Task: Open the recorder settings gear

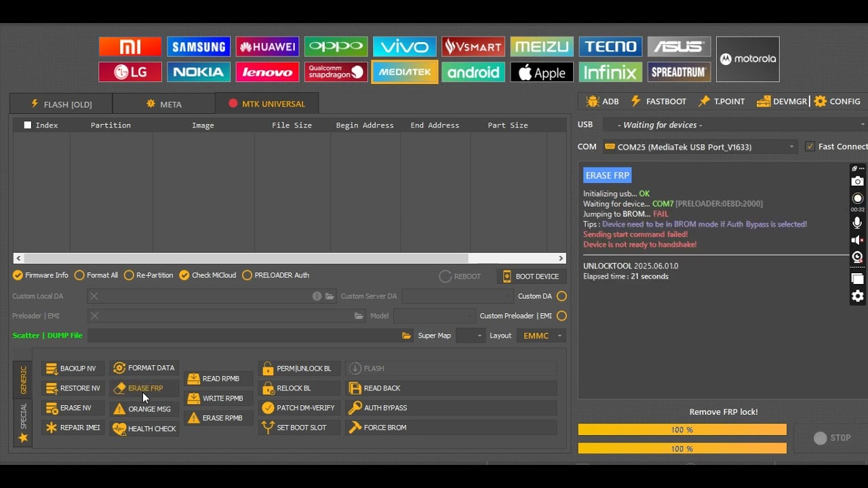Action: (x=858, y=296)
